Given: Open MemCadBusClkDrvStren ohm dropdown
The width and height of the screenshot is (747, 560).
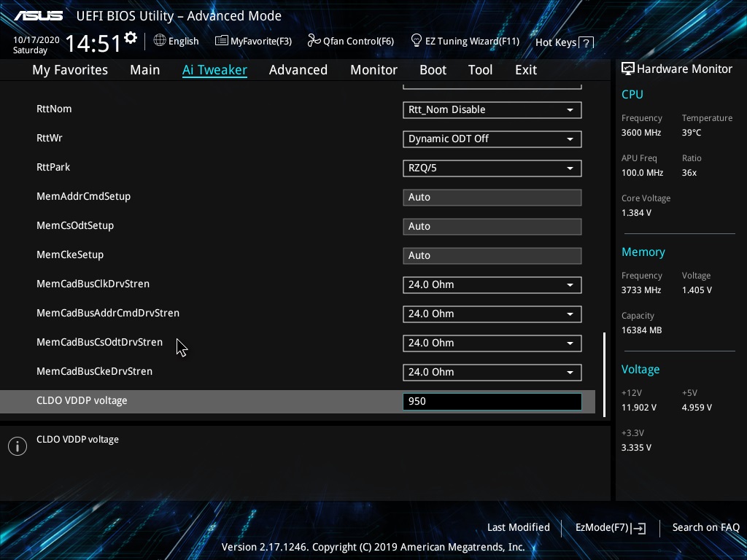Looking at the screenshot, I should point(492,285).
